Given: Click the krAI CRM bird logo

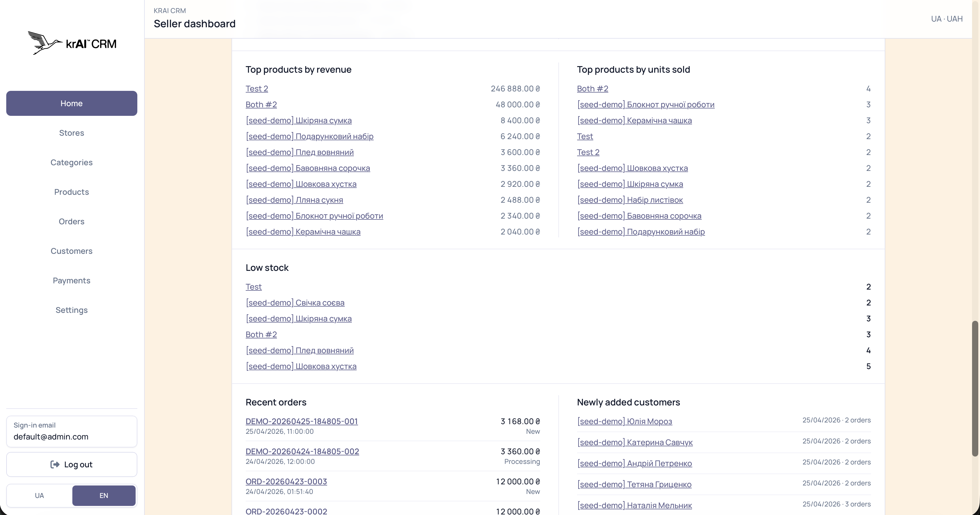Looking at the screenshot, I should (x=72, y=43).
